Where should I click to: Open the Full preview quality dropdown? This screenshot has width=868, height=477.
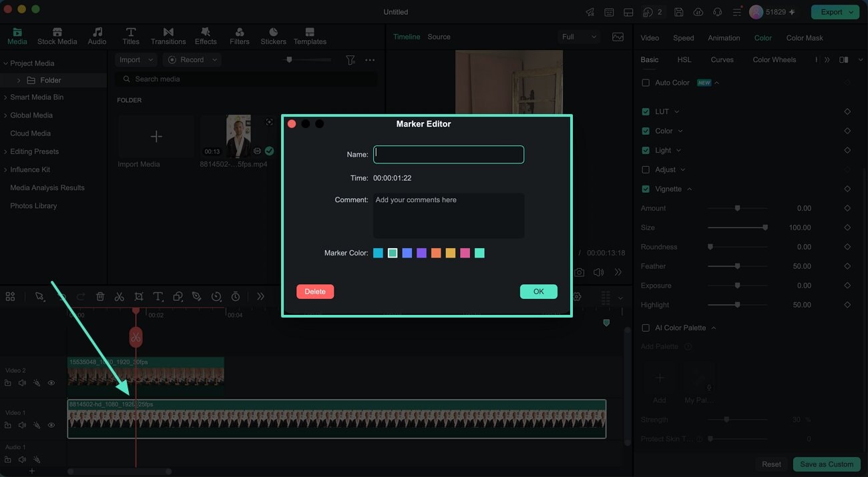tap(578, 37)
